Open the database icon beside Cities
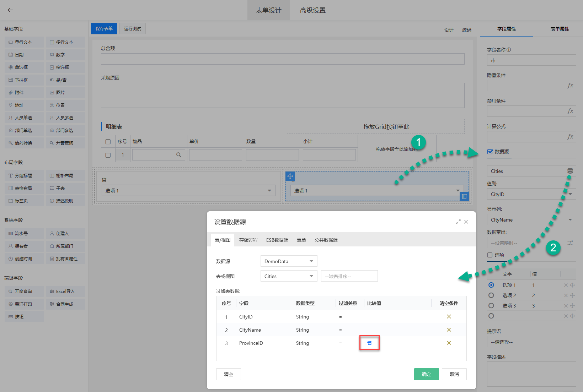 [570, 171]
